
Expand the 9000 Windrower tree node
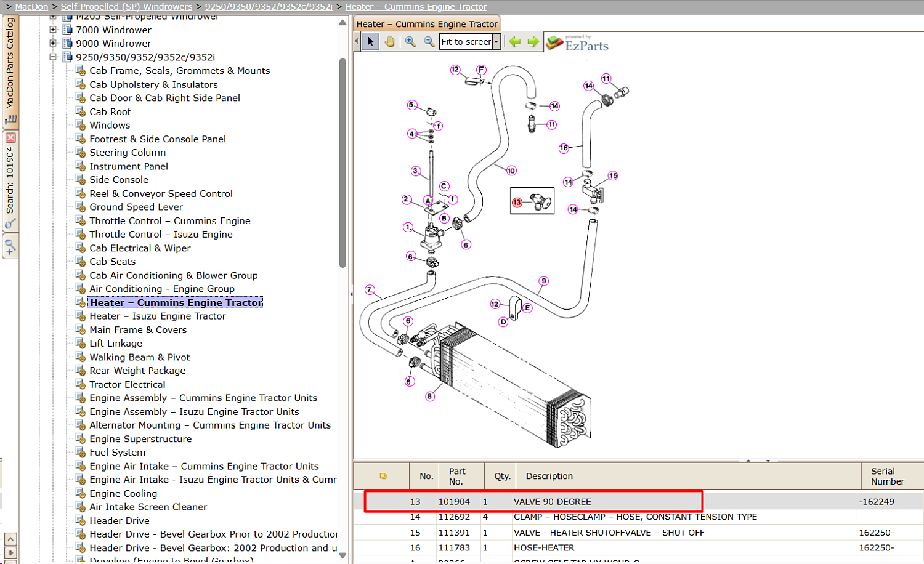[53, 43]
